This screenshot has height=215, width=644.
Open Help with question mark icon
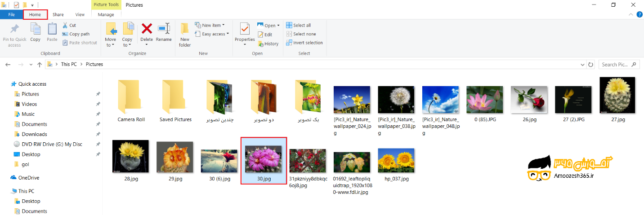tap(640, 14)
